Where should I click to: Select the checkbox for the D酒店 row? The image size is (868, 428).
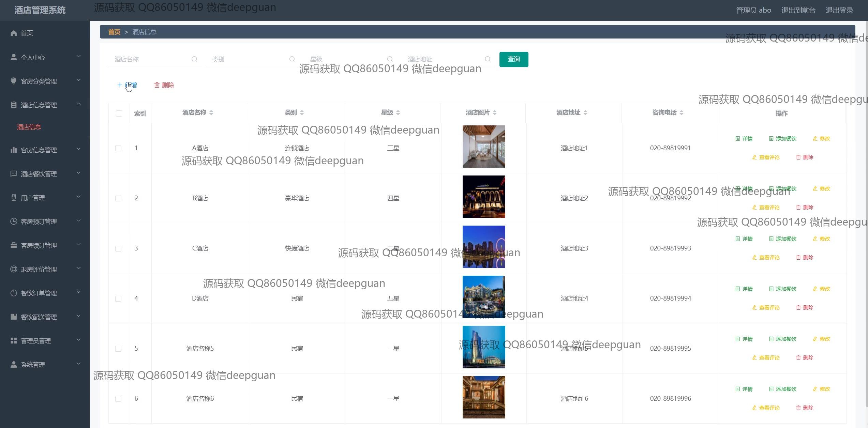click(118, 299)
